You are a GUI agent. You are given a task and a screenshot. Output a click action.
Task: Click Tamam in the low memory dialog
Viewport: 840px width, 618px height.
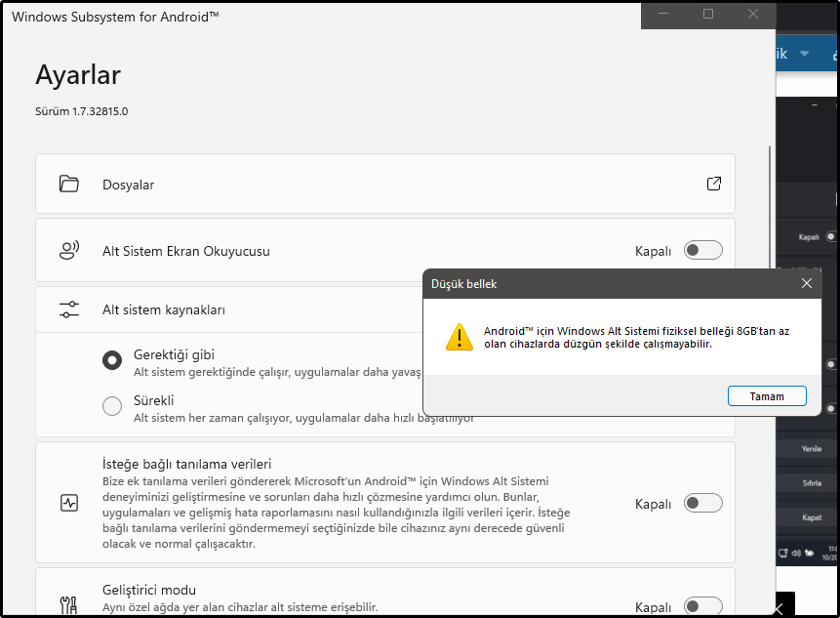pos(767,396)
